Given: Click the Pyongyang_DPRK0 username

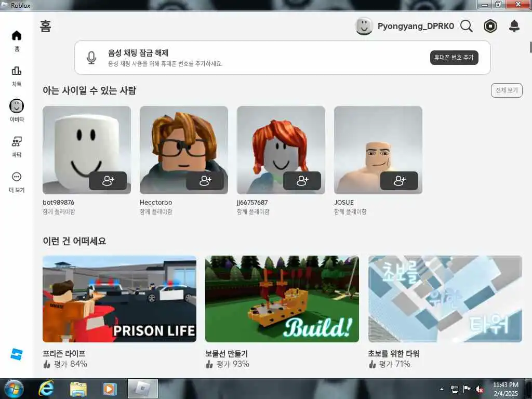Looking at the screenshot, I should tap(416, 26).
